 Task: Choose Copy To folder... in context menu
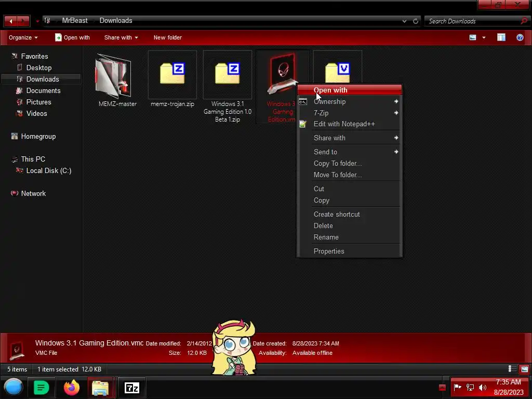click(350, 164)
